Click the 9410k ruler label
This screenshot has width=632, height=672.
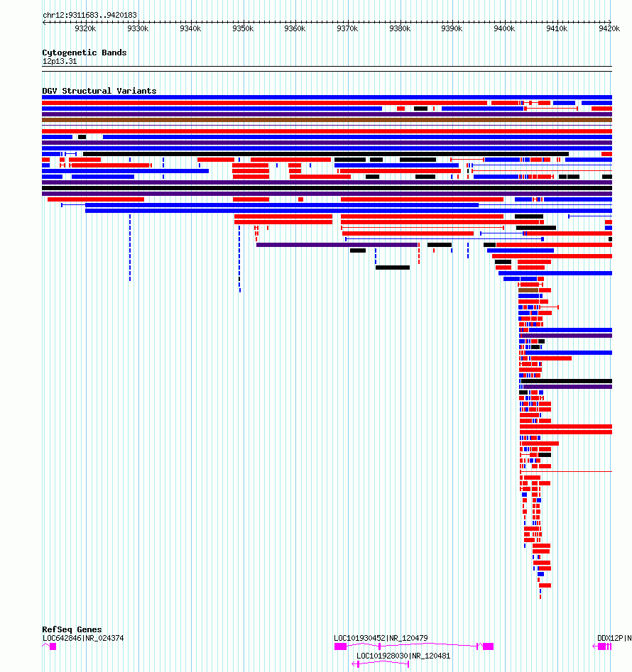click(557, 28)
